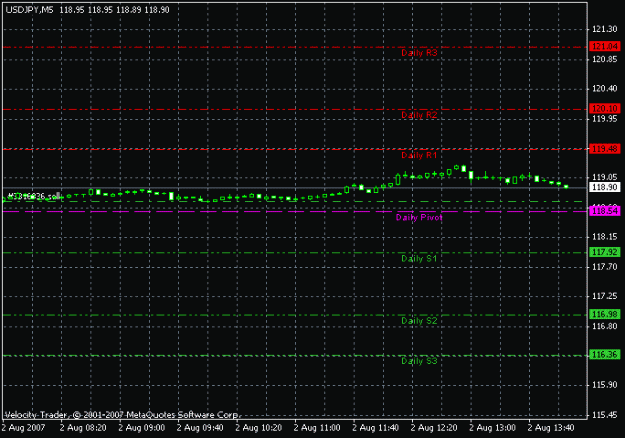Click the 2 Aug 08:20 time label
Screen dimensions: 625x438
point(83,428)
